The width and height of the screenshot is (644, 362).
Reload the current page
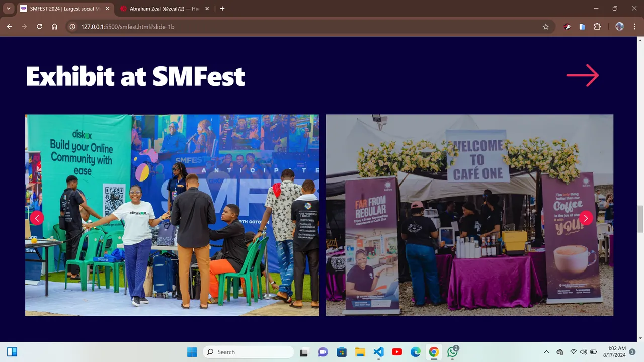point(39,27)
